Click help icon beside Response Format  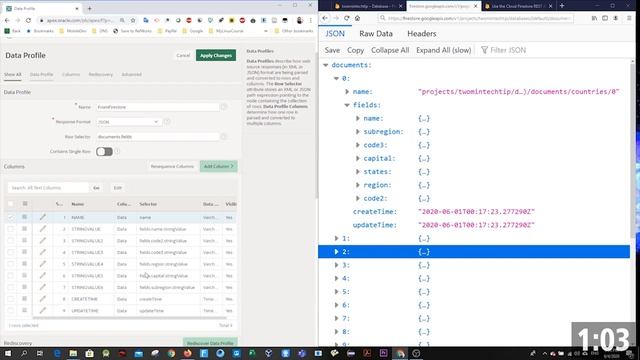[x=167, y=122]
